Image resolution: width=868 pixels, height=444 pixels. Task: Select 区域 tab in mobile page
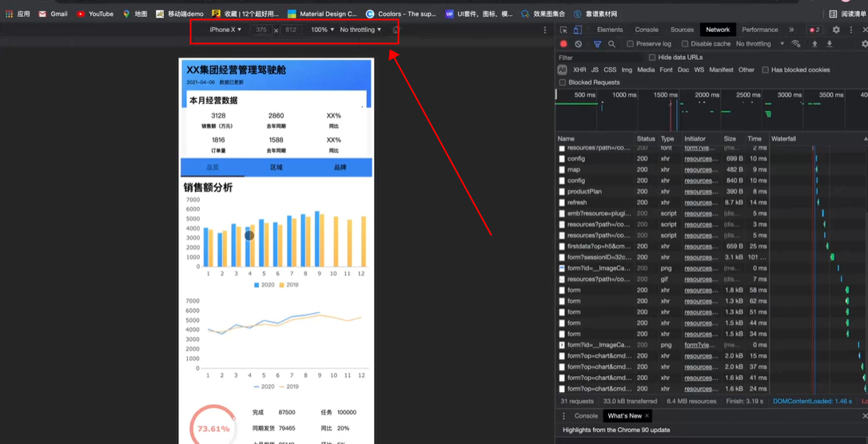[x=277, y=167]
